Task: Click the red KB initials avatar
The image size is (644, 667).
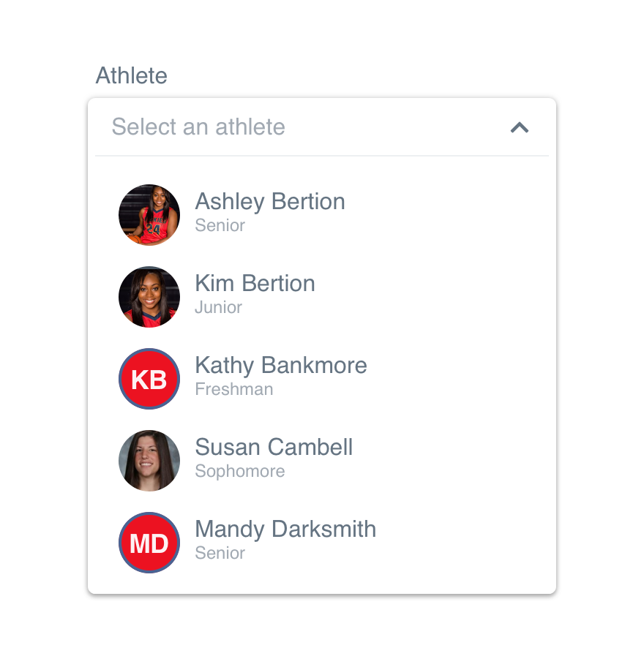Action: (x=149, y=379)
